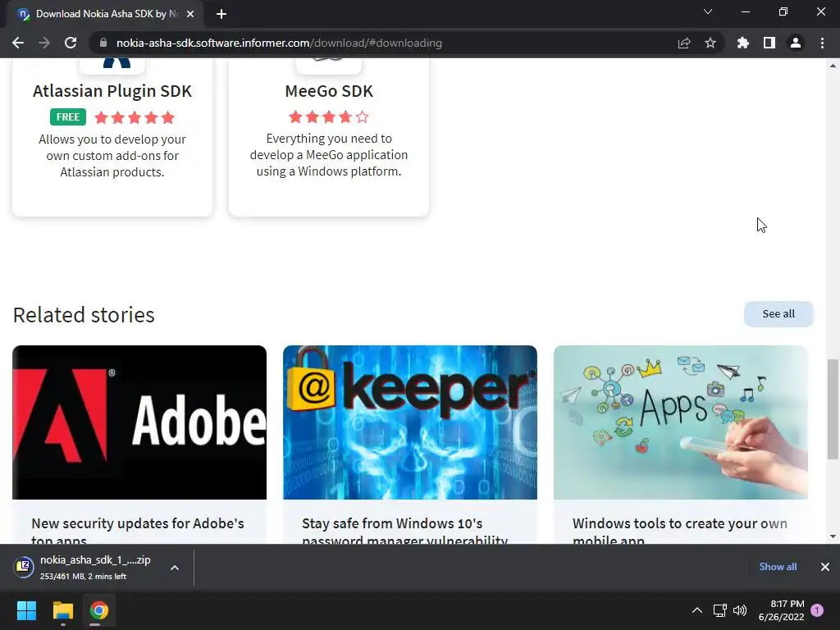Open the Windows Start menu
840x630 pixels.
coord(26,610)
